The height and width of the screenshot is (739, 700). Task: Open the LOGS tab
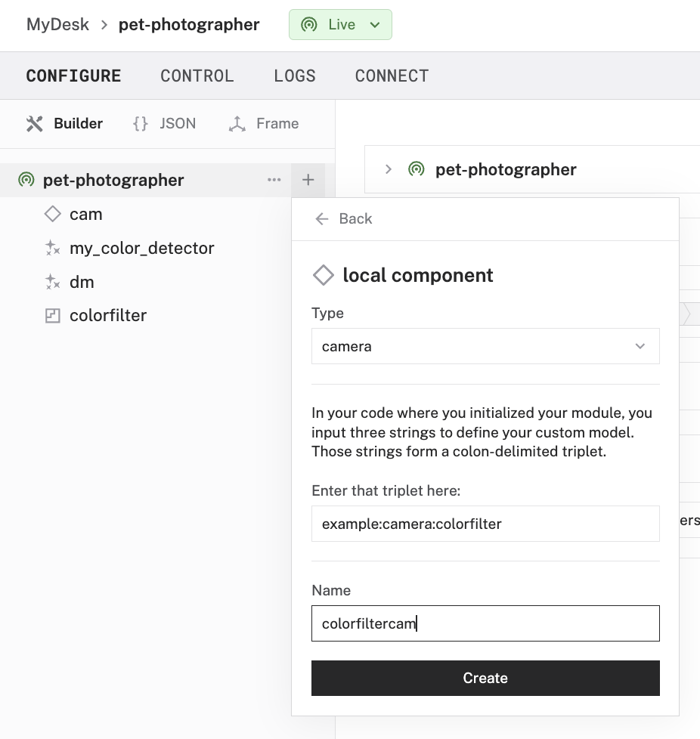pyautogui.click(x=295, y=76)
